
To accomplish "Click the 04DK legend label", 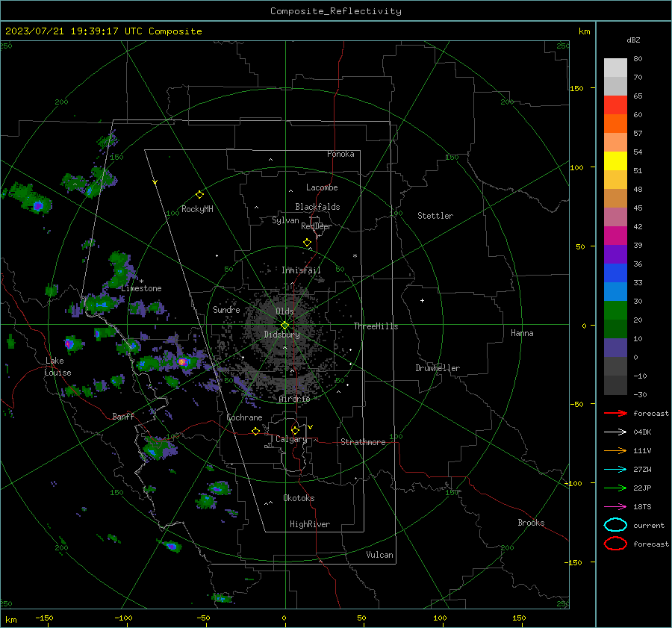I will pos(642,432).
